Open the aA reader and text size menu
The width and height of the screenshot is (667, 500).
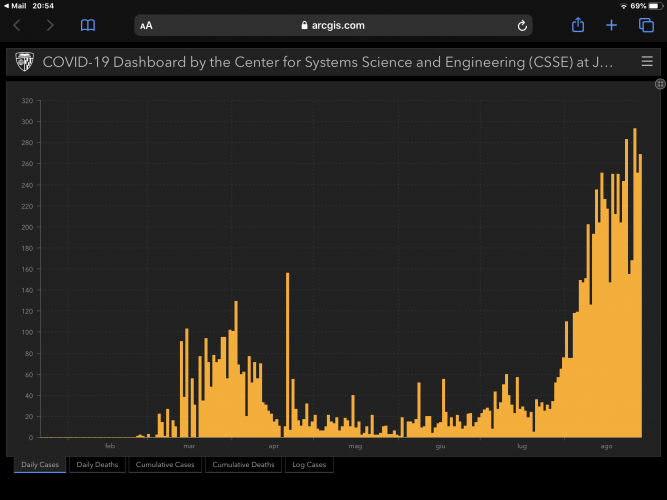147,25
